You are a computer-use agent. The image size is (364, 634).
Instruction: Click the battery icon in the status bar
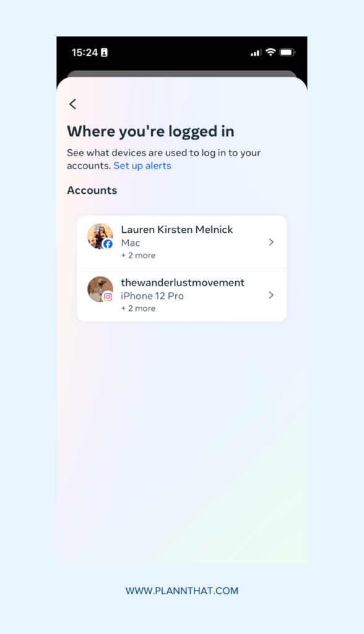pos(285,53)
